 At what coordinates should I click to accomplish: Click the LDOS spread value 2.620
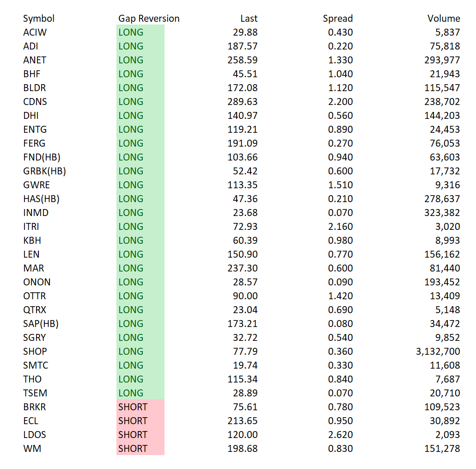(x=340, y=435)
